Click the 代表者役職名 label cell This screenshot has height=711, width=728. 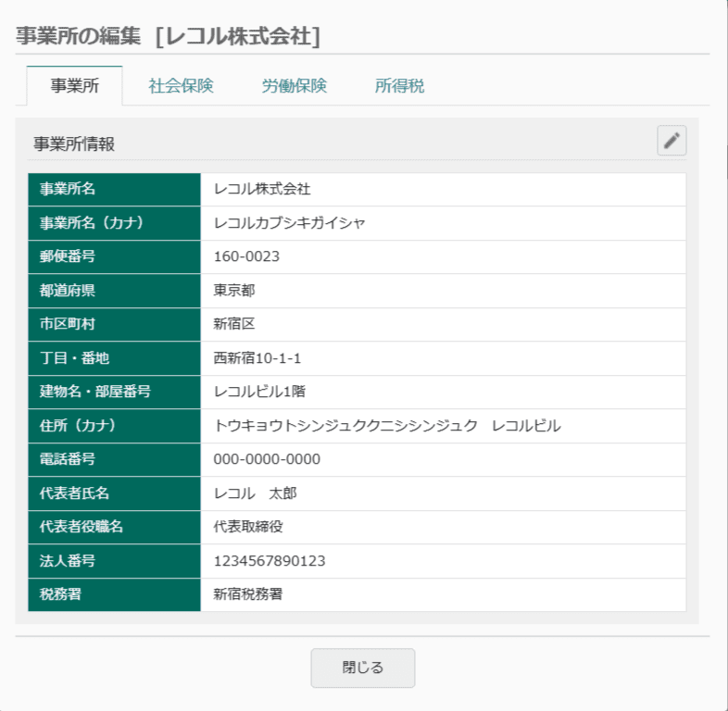coord(114,527)
